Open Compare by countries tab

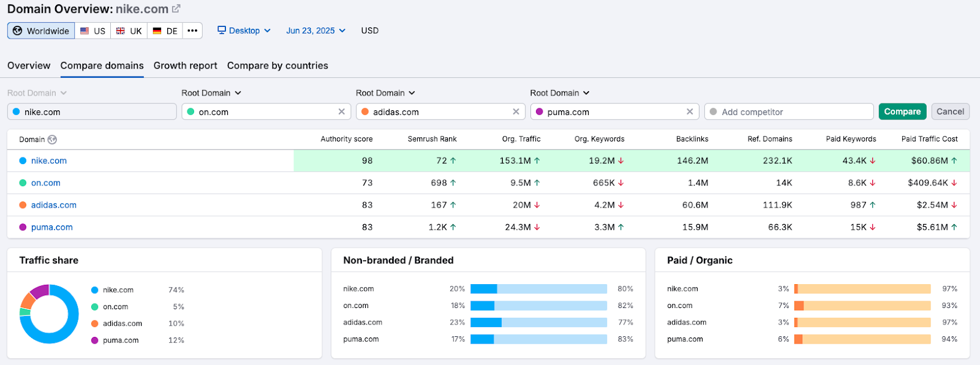pyautogui.click(x=277, y=66)
